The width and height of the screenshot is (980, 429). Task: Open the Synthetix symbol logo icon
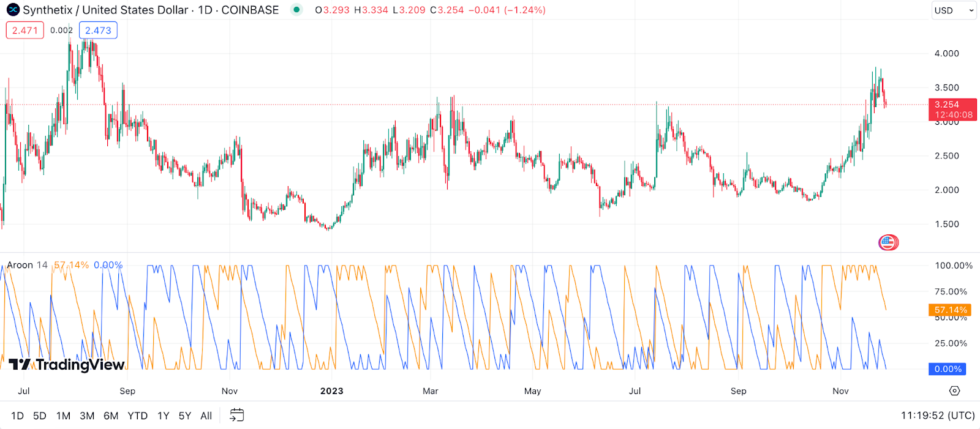point(13,10)
